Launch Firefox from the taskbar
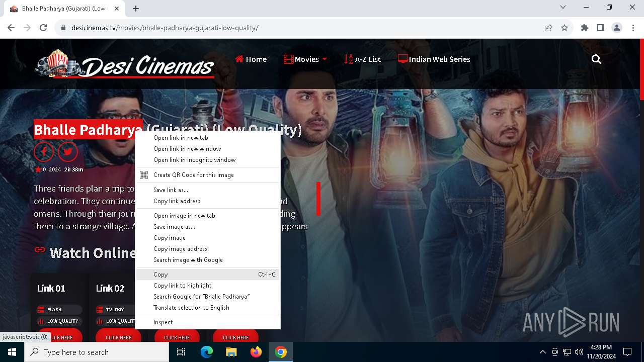This screenshot has height=362, width=644. [256, 352]
